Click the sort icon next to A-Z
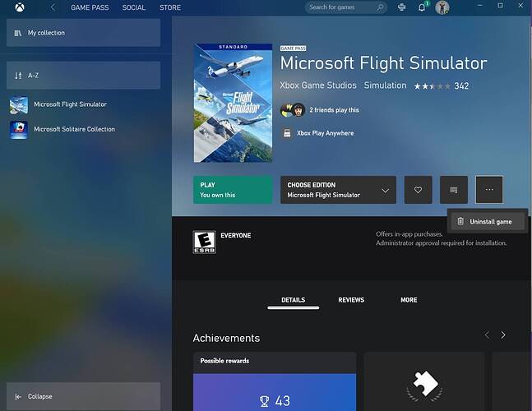 click(18, 76)
